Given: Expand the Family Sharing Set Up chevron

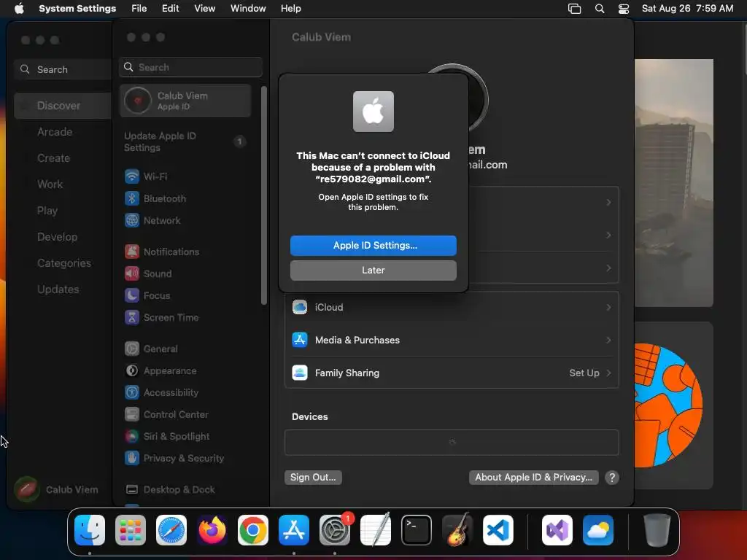Looking at the screenshot, I should (x=608, y=373).
